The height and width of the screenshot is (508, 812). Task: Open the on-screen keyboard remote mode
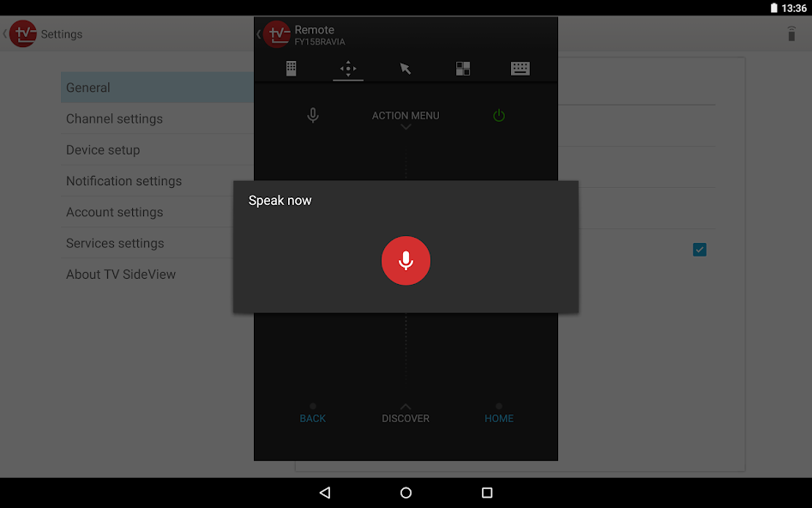point(520,68)
